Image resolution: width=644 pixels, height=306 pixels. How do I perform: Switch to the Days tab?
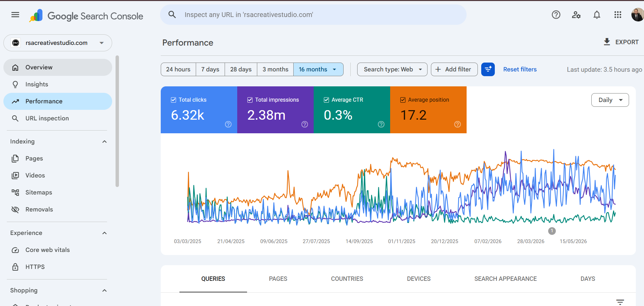point(588,279)
